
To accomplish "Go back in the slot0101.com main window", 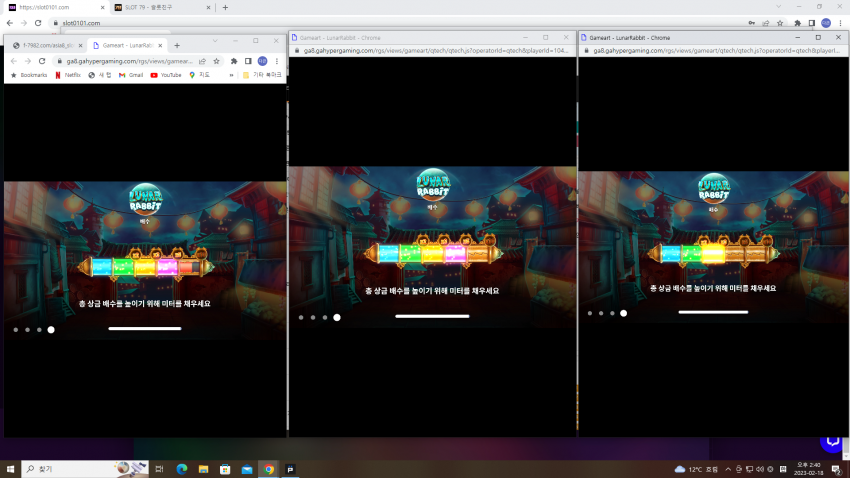I will coord(10,23).
